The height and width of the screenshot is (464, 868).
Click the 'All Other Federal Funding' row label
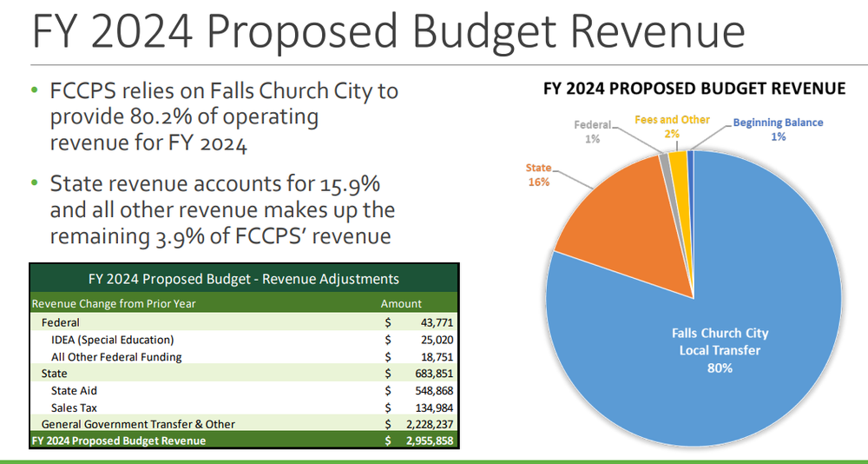tap(116, 357)
